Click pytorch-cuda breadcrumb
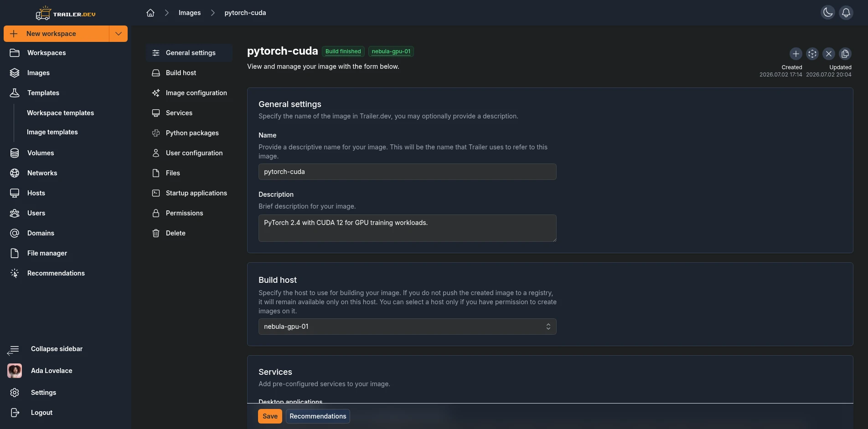Screen dimensions: 868x429 (x=245, y=13)
